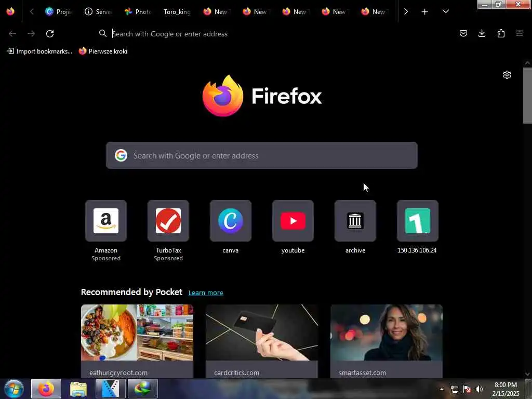Switch to the Toro_king tab
532x399 pixels.
coord(177,11)
